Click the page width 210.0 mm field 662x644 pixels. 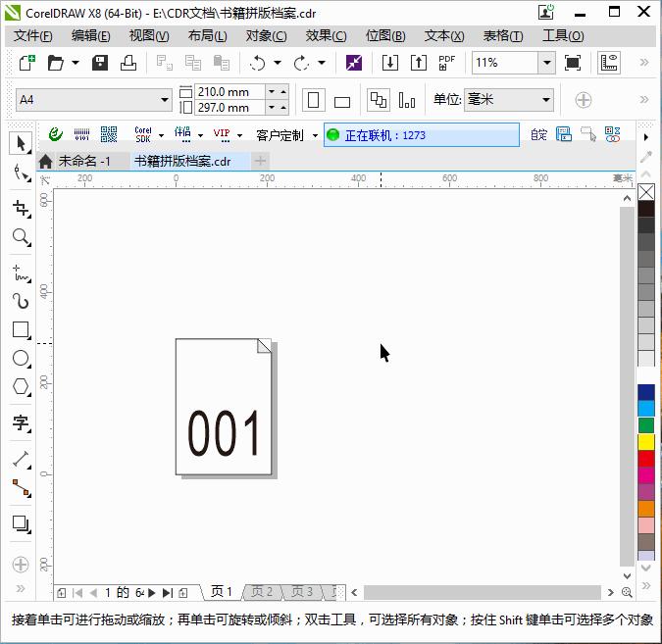(x=229, y=92)
